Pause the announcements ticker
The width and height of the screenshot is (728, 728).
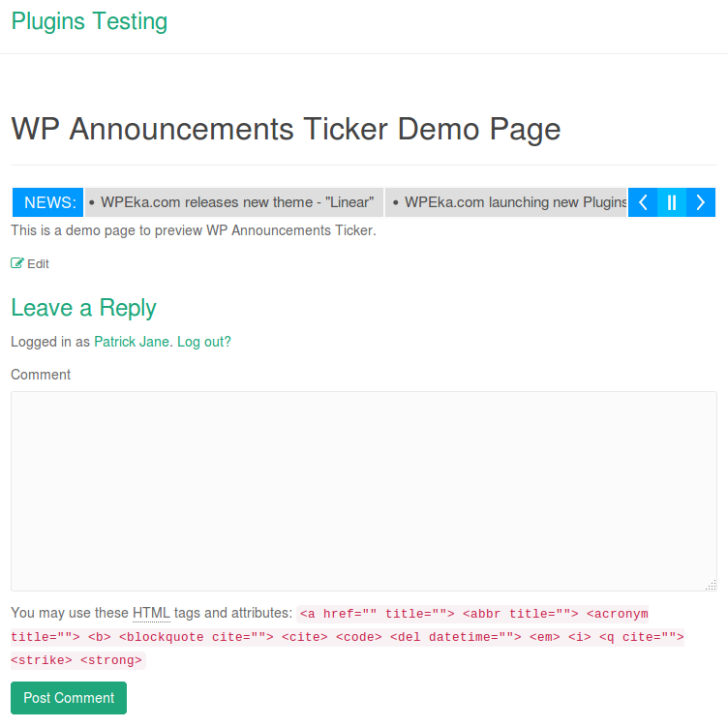[672, 202]
